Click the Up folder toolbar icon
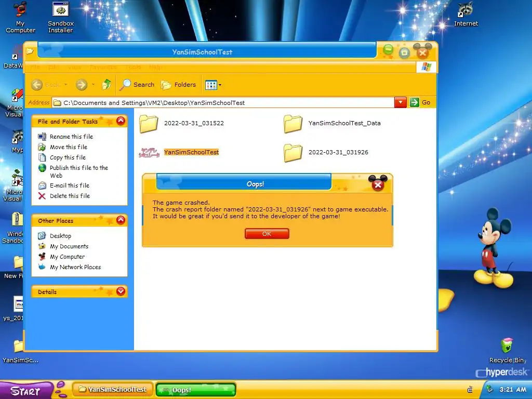Screen dimensions: 532x399 (107, 85)
